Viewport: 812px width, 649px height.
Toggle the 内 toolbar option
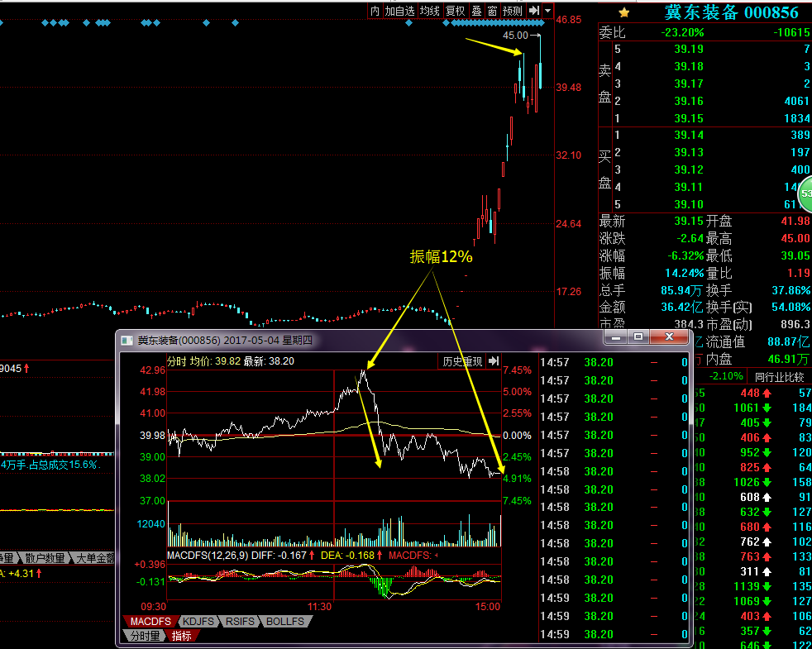point(375,11)
